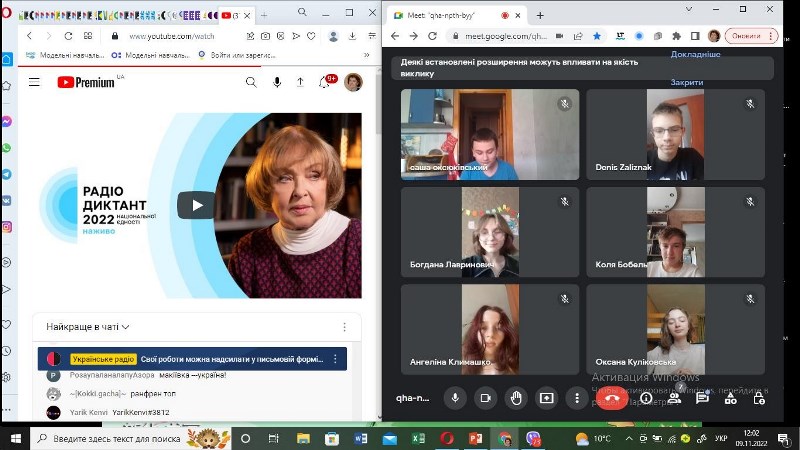Open the Meet meeting details info icon
The image size is (800, 450).
pyautogui.click(x=646, y=398)
